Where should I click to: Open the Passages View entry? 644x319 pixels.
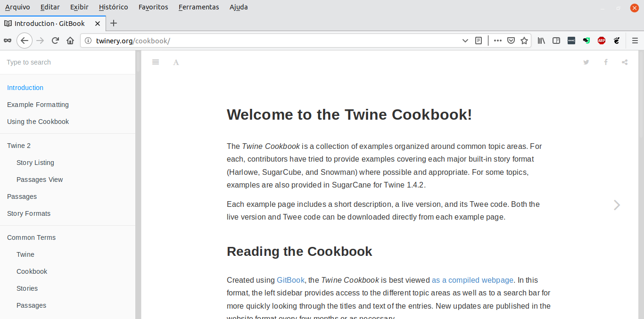pyautogui.click(x=40, y=180)
